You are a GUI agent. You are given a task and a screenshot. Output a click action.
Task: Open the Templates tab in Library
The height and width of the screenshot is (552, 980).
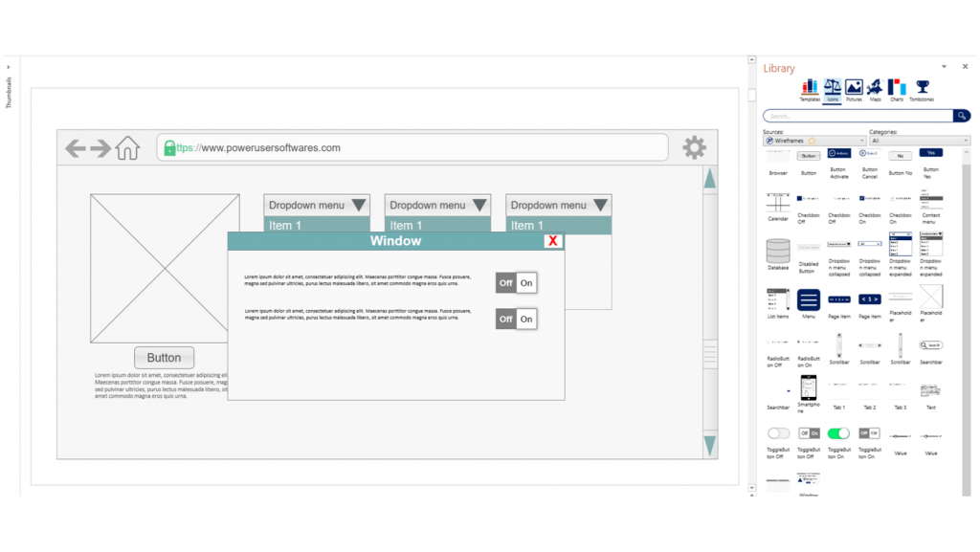(x=810, y=90)
